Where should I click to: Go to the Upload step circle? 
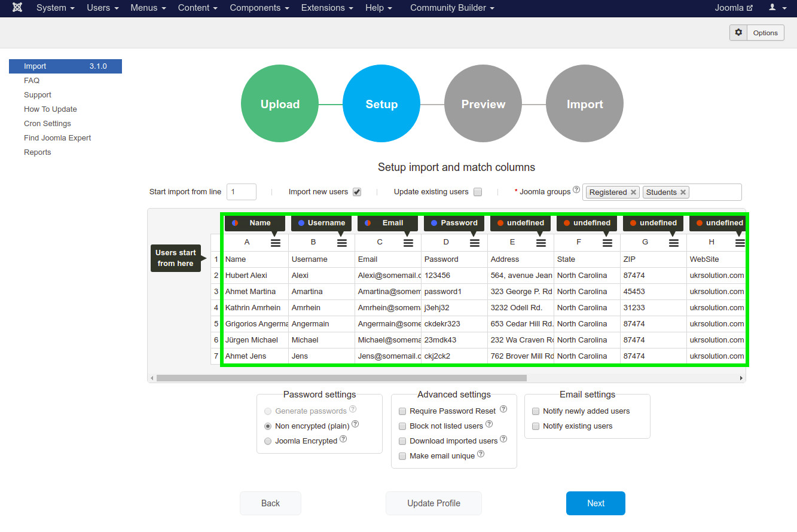click(x=280, y=104)
